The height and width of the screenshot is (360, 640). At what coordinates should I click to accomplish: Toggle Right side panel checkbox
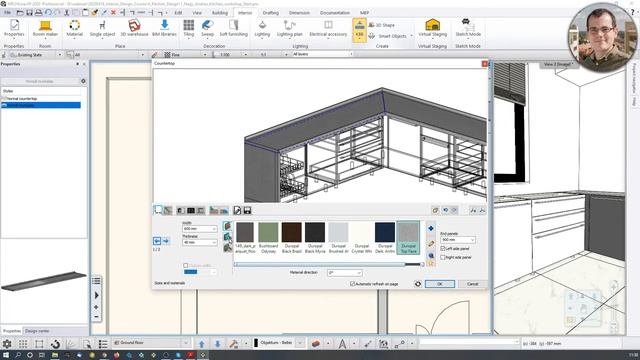443,258
